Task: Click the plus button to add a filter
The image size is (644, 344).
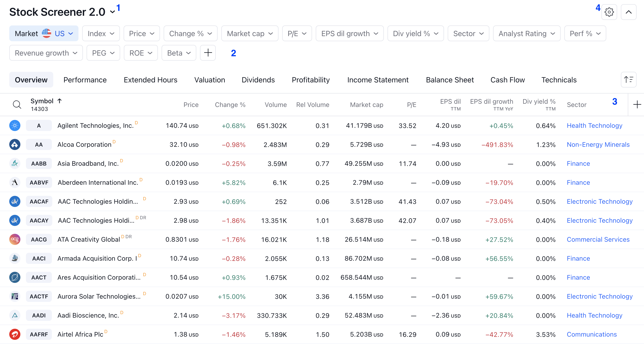Action: click(208, 53)
